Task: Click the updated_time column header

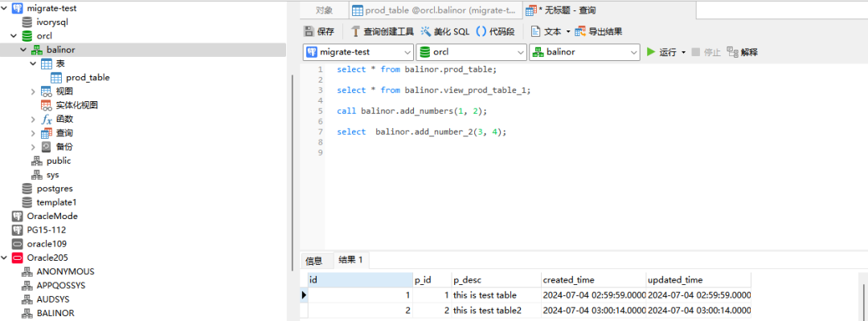Action: coord(698,279)
